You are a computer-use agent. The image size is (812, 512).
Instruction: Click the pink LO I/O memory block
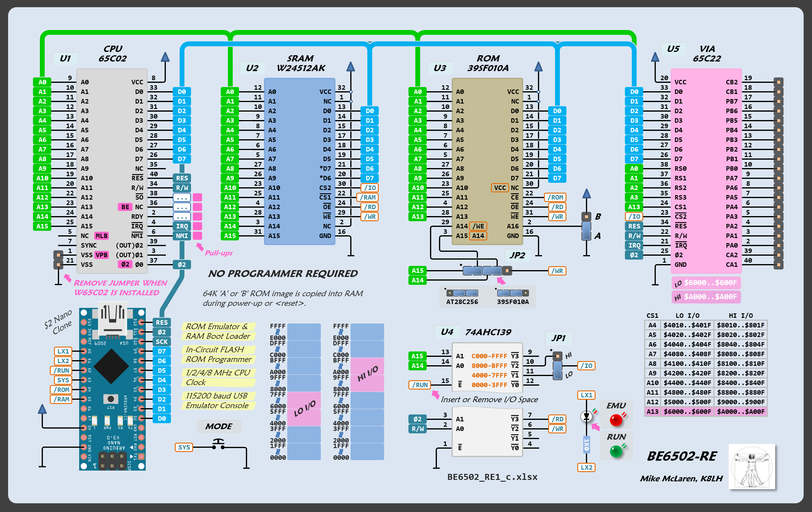coord(303,408)
